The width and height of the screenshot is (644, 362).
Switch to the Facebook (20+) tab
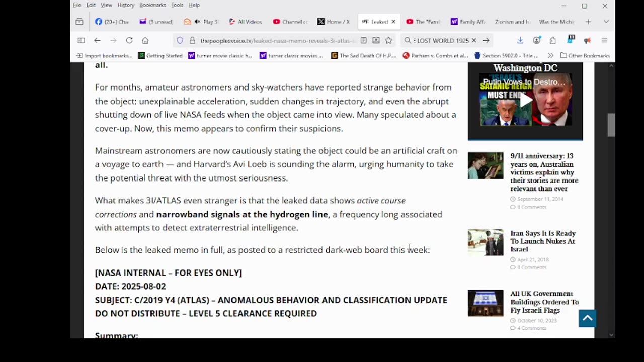coord(112,22)
